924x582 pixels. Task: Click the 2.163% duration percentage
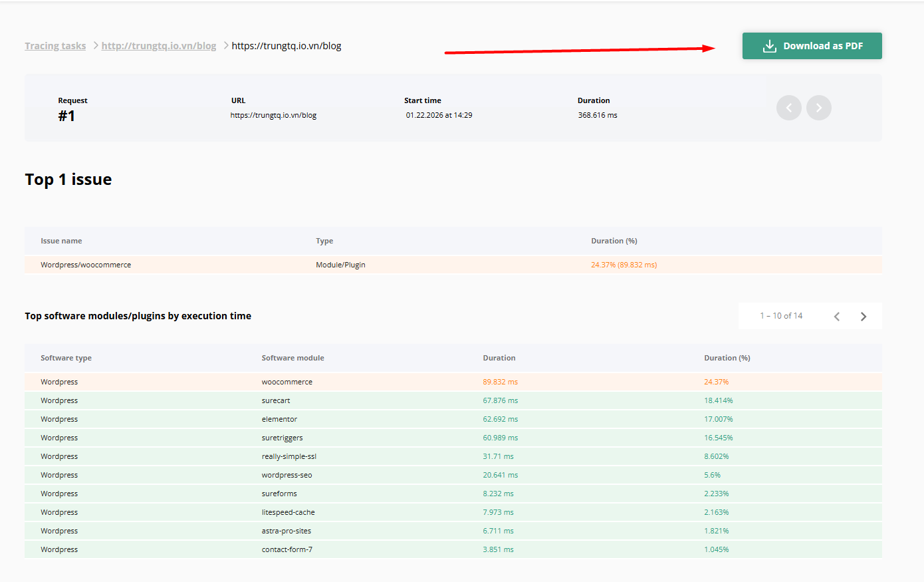(717, 512)
